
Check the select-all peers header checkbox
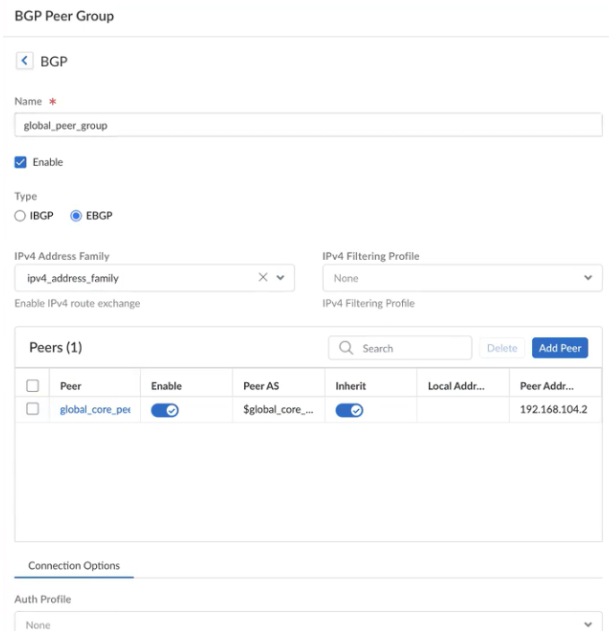32,386
